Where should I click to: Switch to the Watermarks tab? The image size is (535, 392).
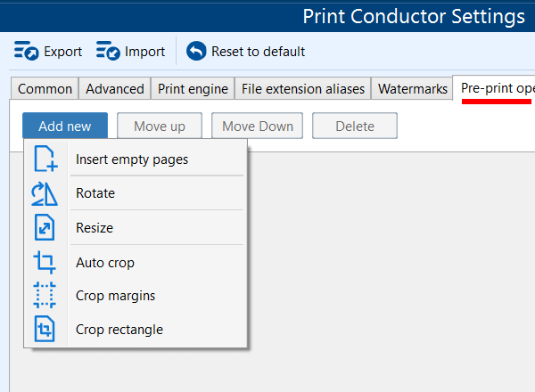[413, 88]
